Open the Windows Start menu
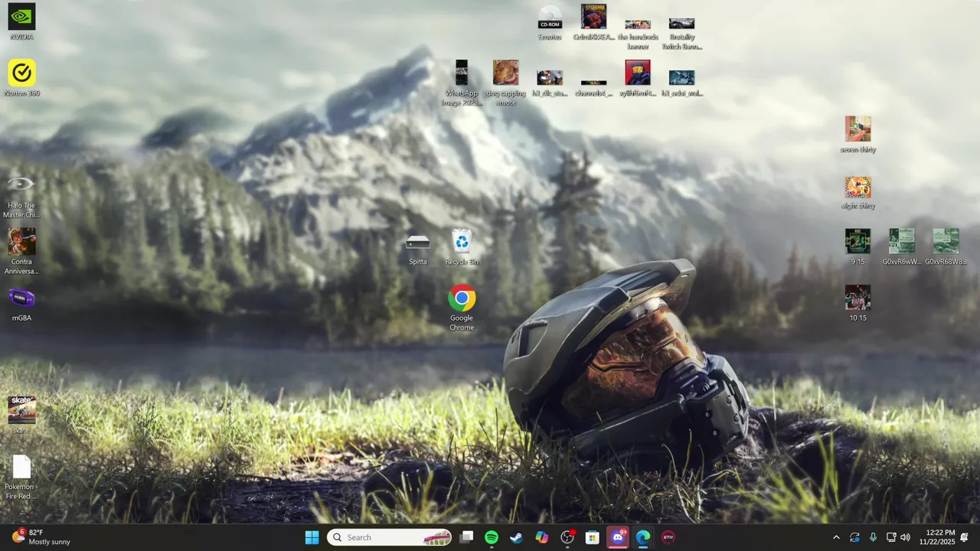980x551 pixels. click(x=312, y=537)
